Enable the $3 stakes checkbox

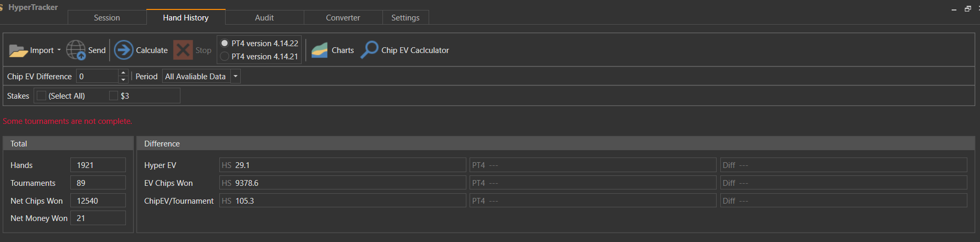[113, 96]
